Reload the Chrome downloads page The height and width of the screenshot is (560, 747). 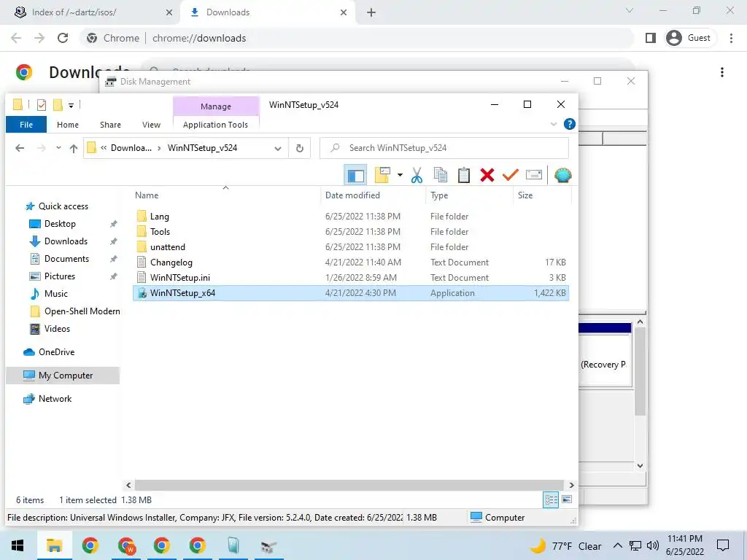(63, 38)
